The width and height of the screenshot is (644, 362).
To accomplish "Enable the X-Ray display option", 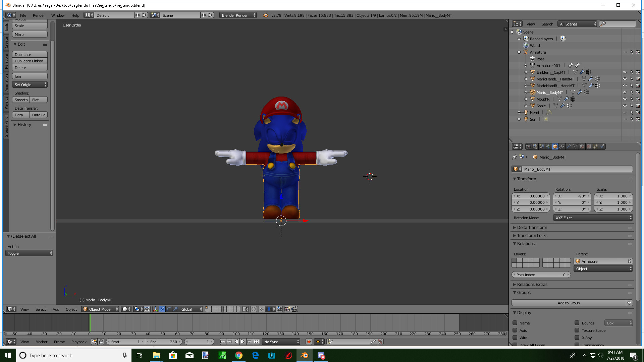I will point(578,338).
